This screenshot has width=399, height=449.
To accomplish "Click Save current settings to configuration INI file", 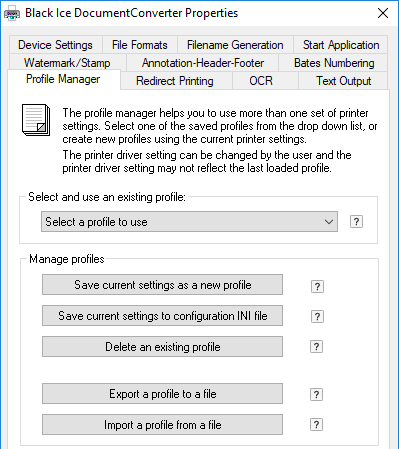I will coord(162,316).
